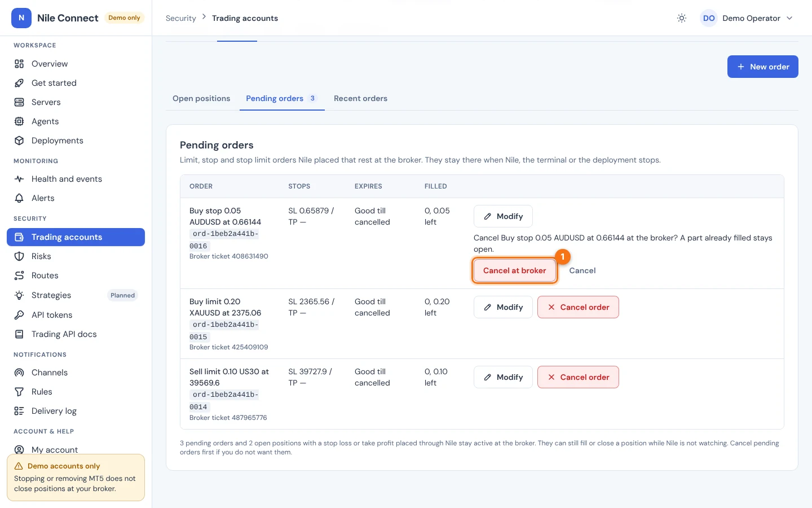
Task: Open Risks shield item
Action: [76, 256]
